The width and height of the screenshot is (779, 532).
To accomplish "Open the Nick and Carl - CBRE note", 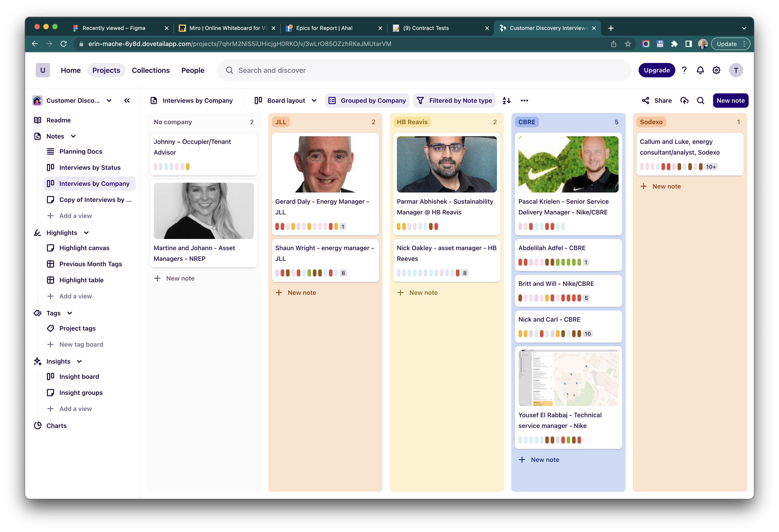I will (x=568, y=326).
